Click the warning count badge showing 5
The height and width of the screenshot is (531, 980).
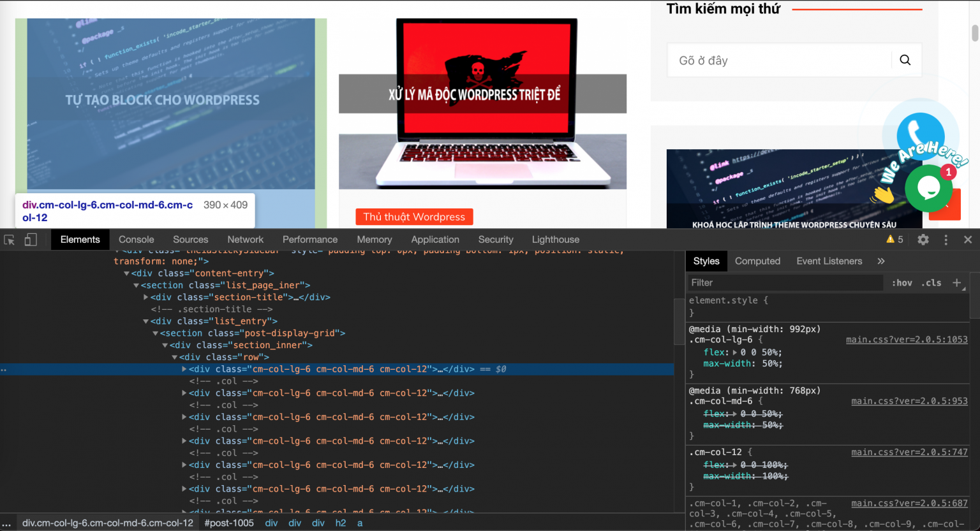(895, 240)
